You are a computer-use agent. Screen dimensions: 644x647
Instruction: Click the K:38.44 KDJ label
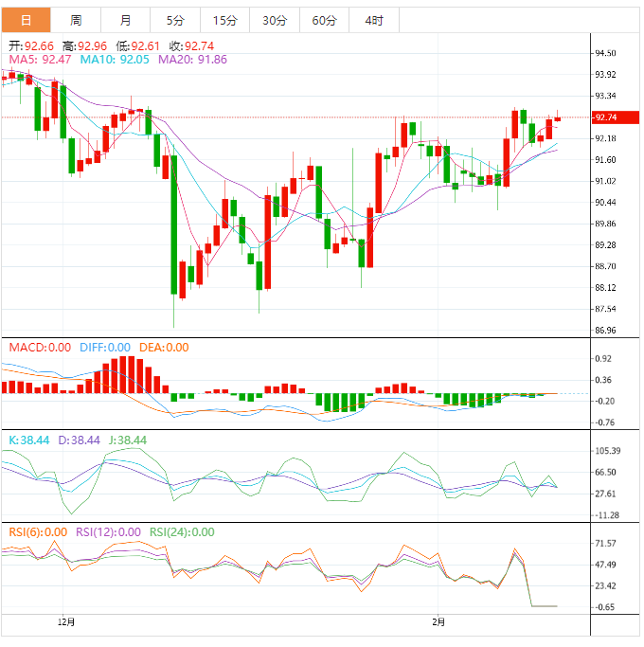click(x=29, y=440)
